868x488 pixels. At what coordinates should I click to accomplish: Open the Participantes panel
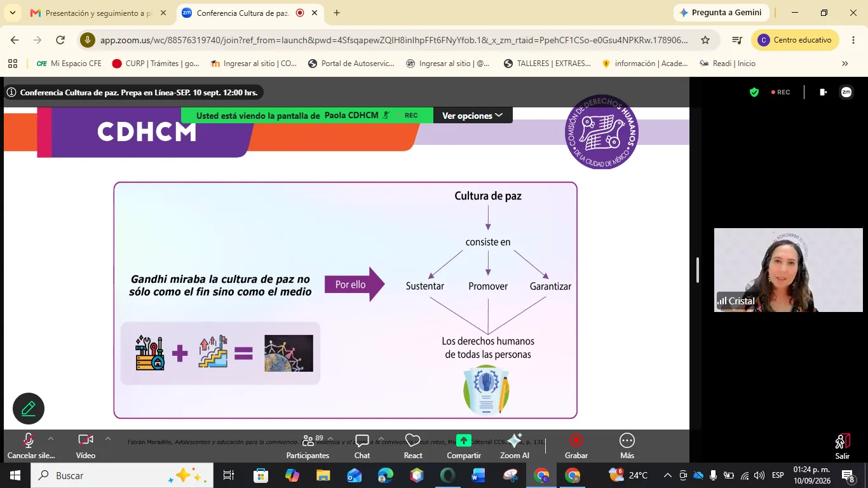(308, 446)
